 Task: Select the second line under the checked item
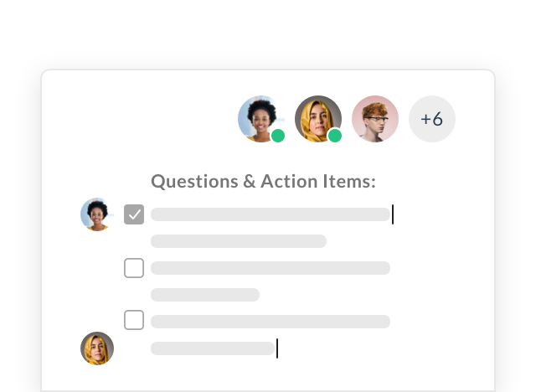238,241
